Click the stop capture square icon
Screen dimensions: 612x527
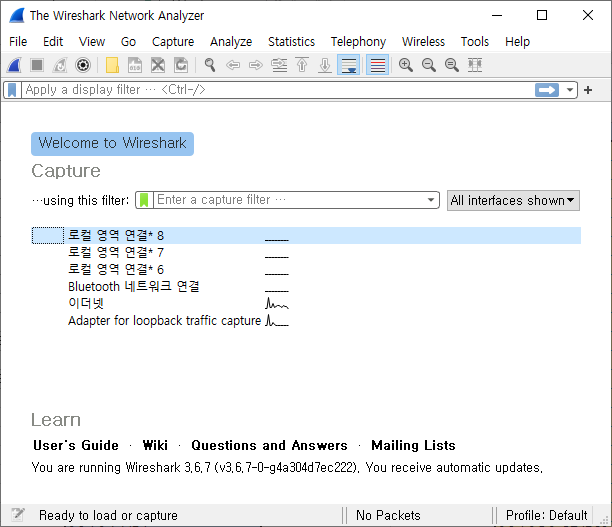(37, 65)
